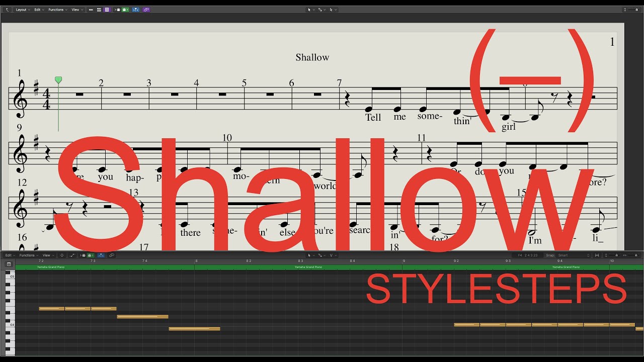Click the C5 key on the piano keyboard
Viewport: 644px width, 362px height.
tap(10, 277)
